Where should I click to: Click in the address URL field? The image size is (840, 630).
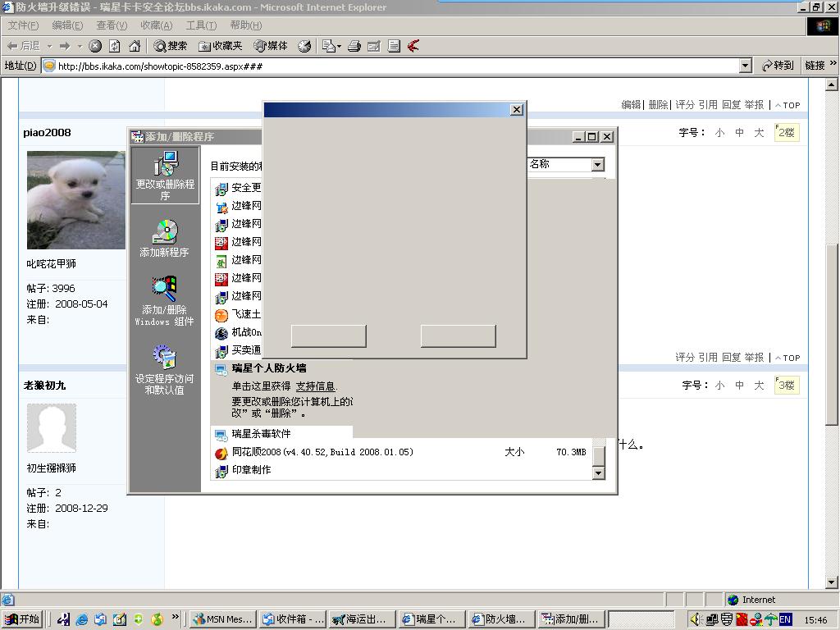(x=396, y=66)
